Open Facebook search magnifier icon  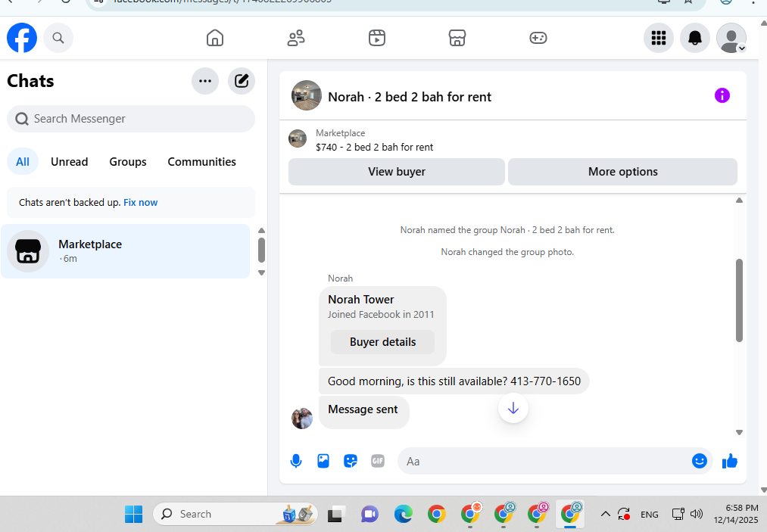tap(58, 38)
